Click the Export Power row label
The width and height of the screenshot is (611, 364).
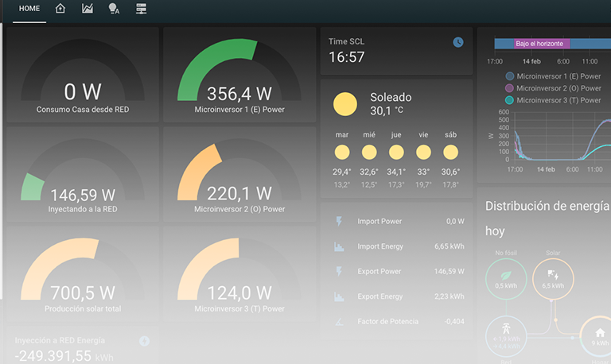pyautogui.click(x=379, y=271)
